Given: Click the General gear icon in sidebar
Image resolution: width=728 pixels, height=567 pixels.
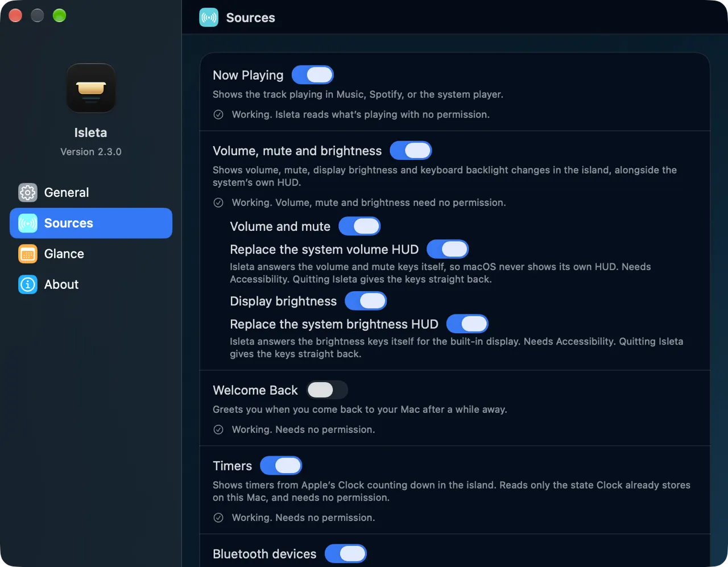Looking at the screenshot, I should 27,193.
